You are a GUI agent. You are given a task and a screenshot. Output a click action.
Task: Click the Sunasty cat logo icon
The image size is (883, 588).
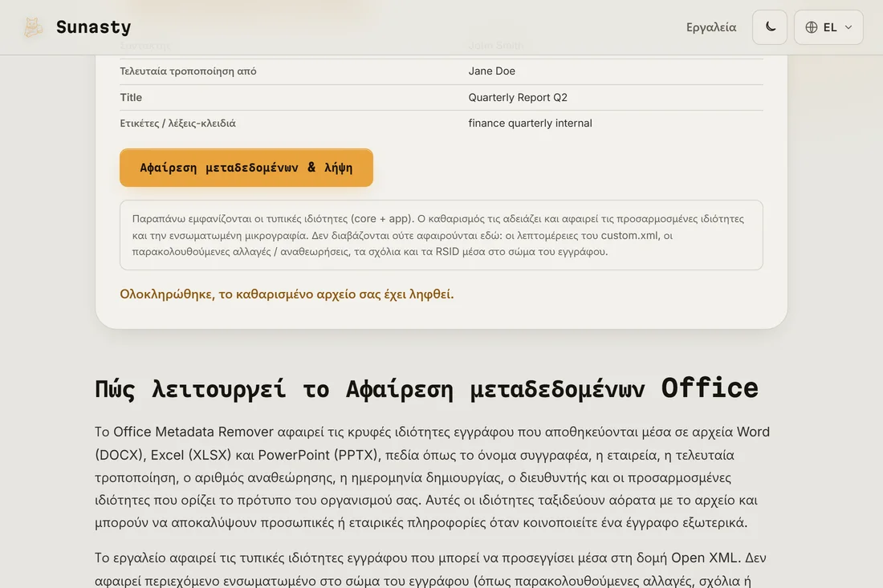pos(33,27)
